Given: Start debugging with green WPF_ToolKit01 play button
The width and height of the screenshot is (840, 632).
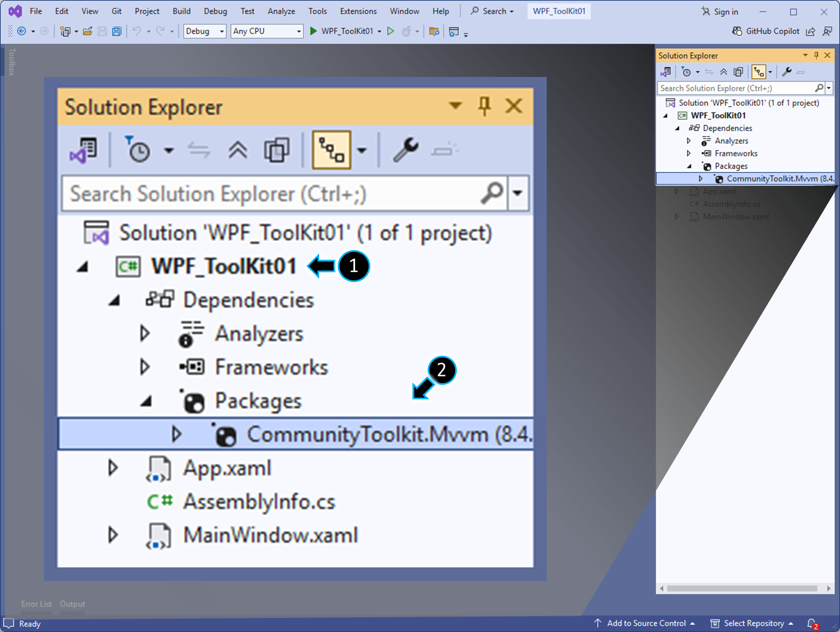Looking at the screenshot, I should 341,31.
